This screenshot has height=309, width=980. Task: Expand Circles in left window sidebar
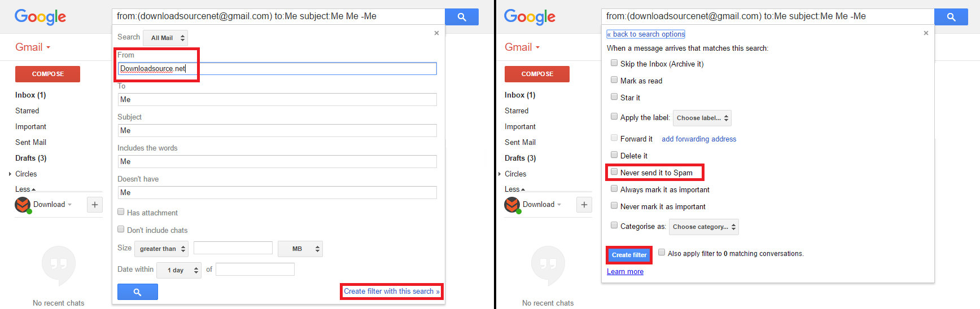click(10, 174)
